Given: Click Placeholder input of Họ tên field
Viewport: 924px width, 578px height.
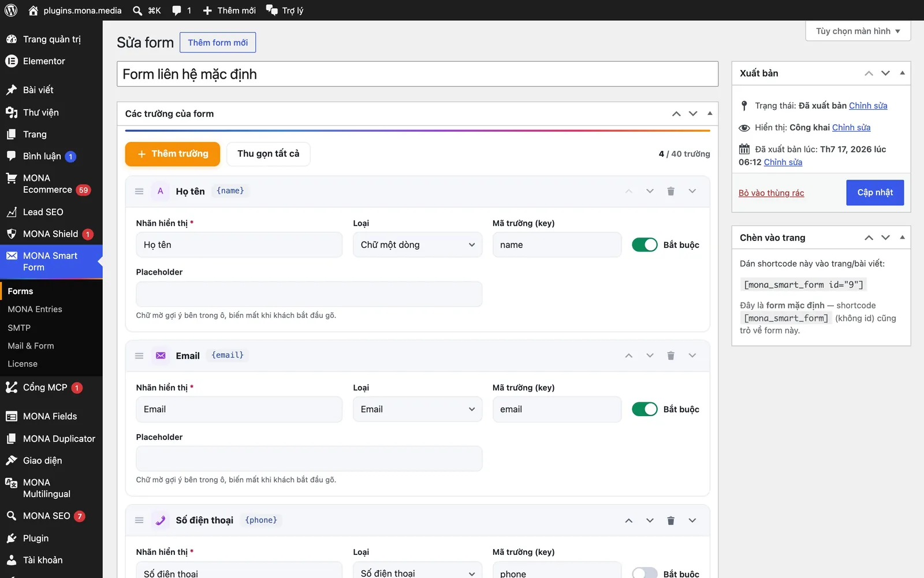Looking at the screenshot, I should click(x=309, y=294).
